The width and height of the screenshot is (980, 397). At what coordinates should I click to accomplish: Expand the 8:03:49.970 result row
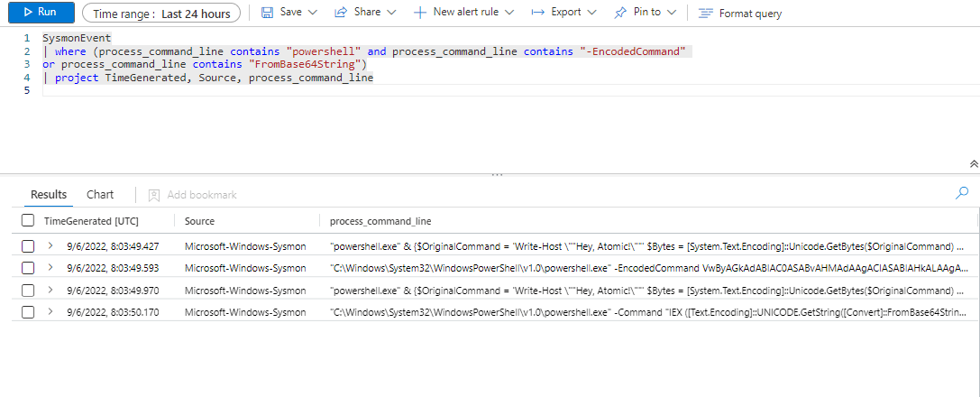50,290
